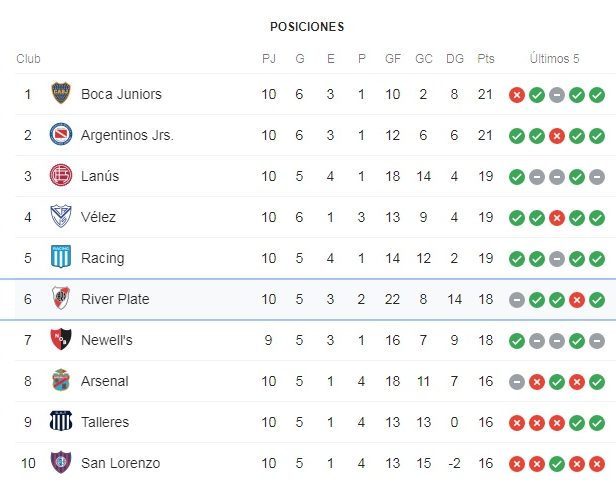
Task: Click the Lanús club crest
Action: [61, 175]
